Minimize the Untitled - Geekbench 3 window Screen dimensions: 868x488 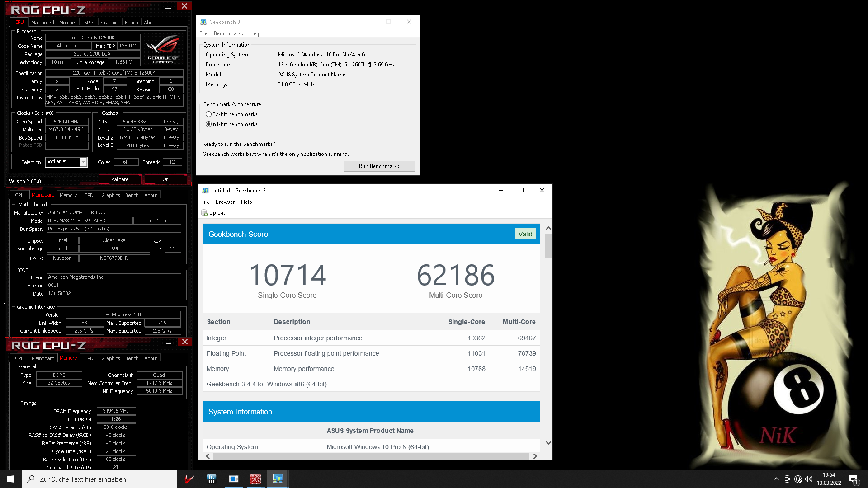click(x=501, y=190)
